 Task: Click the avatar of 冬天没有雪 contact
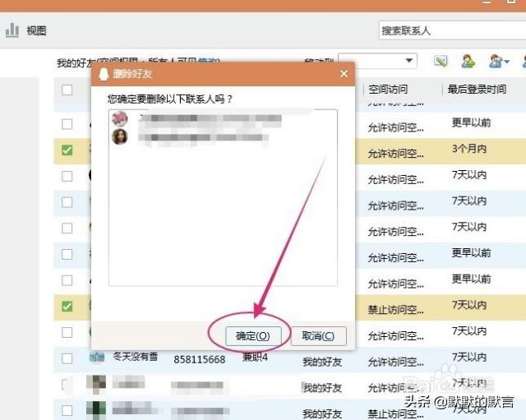point(97,358)
